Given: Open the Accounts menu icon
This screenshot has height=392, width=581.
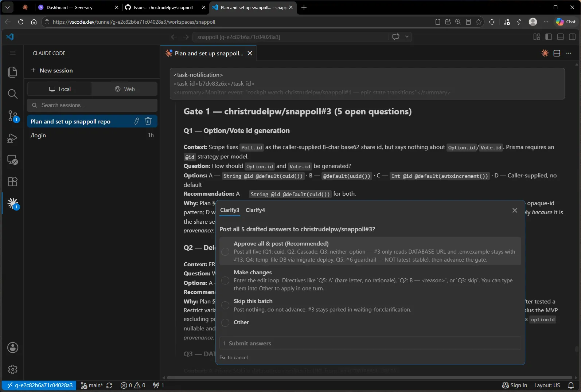Looking at the screenshot, I should pos(12,348).
